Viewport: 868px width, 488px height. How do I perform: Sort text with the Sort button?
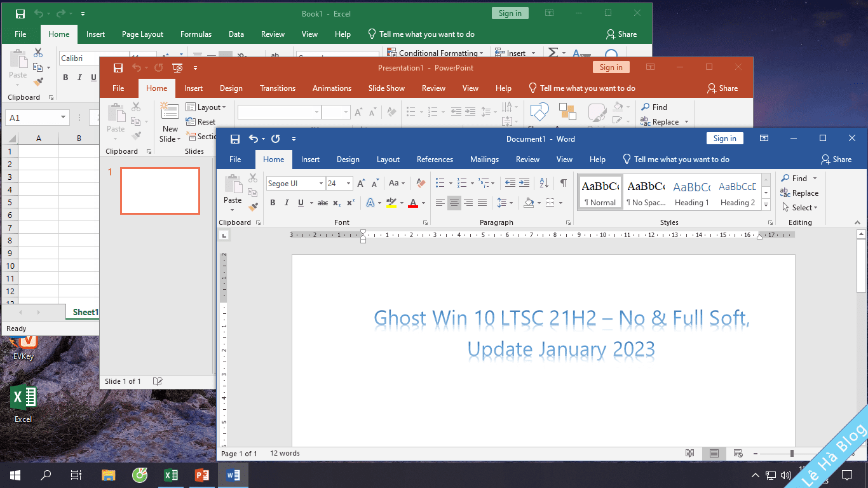click(x=543, y=183)
